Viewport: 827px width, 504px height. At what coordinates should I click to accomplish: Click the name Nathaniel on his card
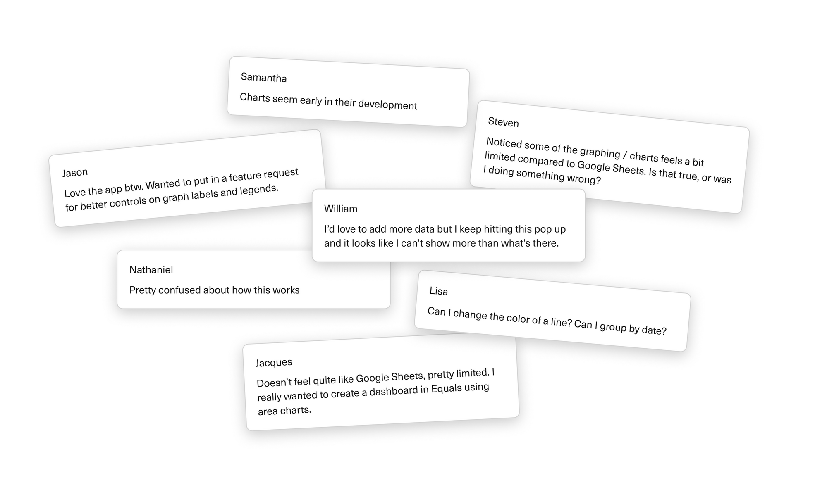pyautogui.click(x=151, y=270)
